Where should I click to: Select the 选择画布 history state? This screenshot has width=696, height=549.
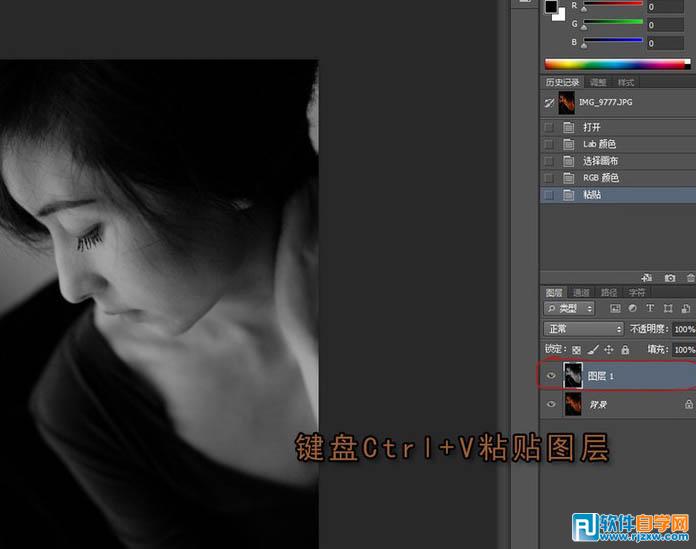click(618, 161)
